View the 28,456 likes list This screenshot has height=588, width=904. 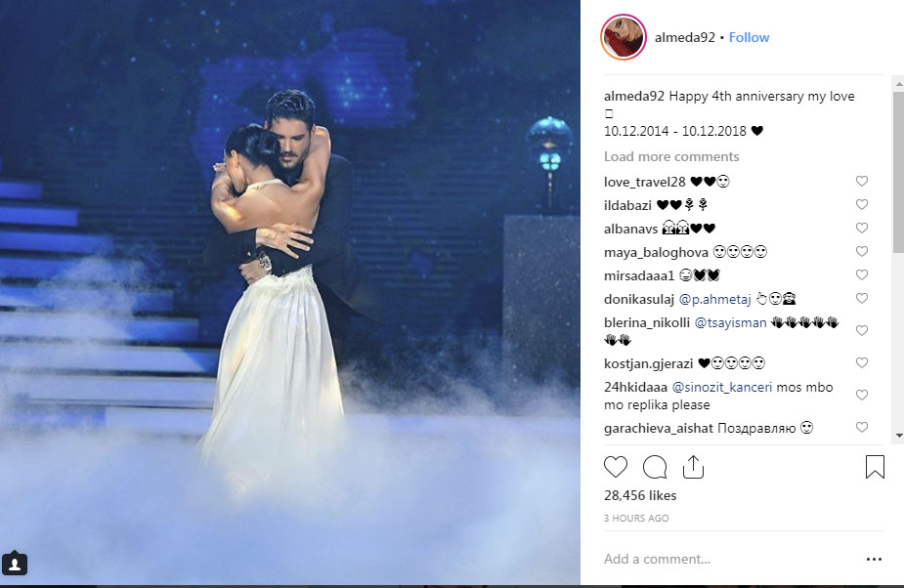[x=640, y=496]
